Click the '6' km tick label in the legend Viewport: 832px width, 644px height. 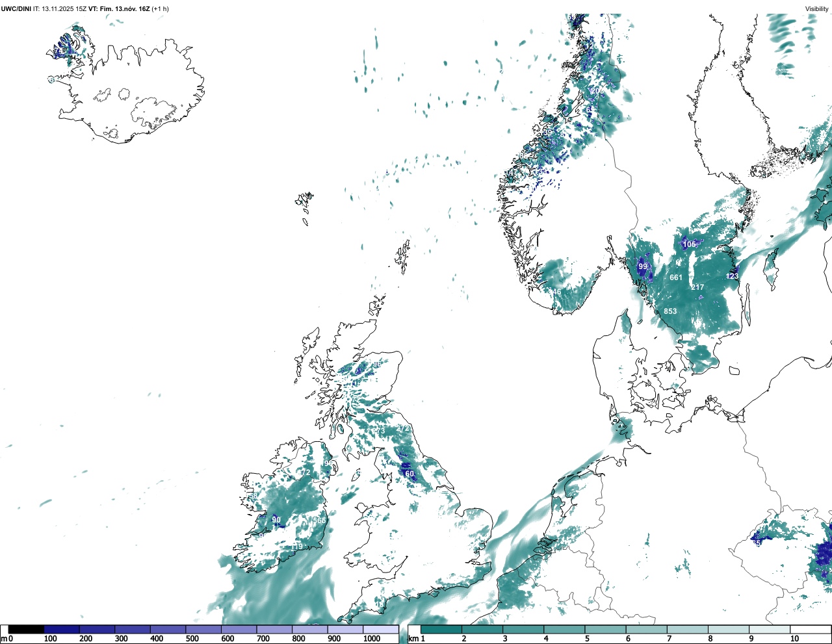pos(628,639)
